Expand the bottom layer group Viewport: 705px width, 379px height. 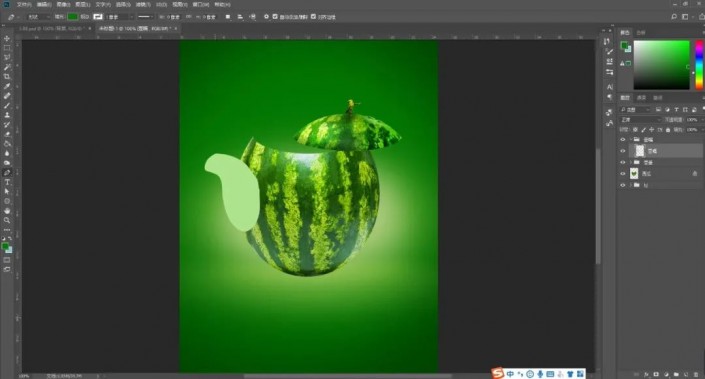tap(631, 185)
